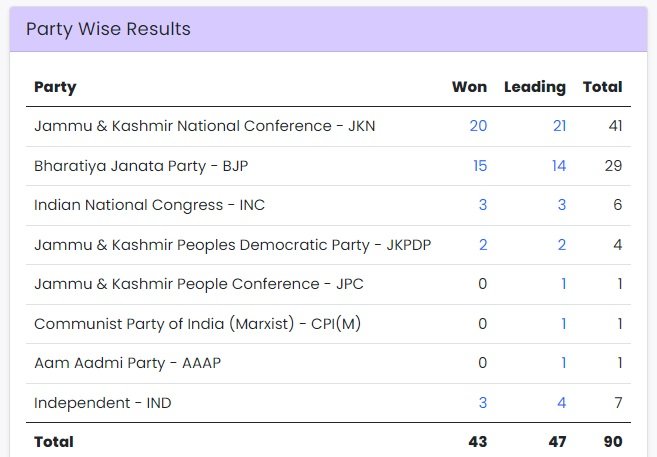Viewport: 657px width, 457px height.
Task: Click BJP won count 15
Action: [x=480, y=165]
